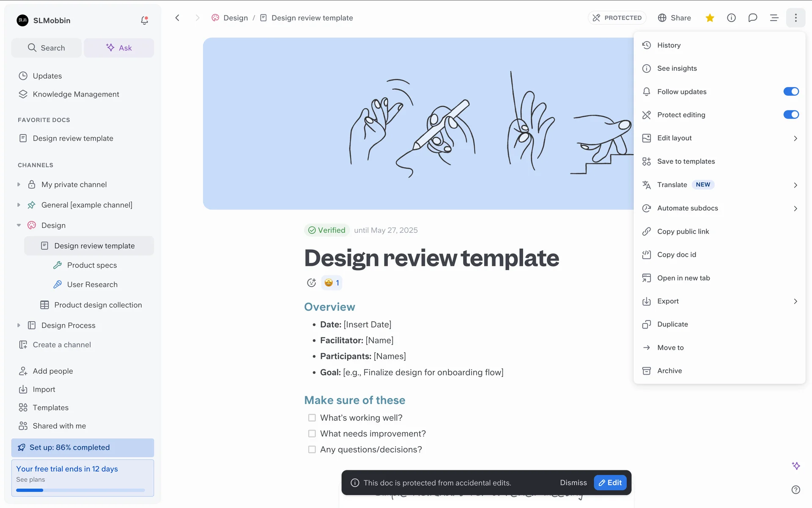Open the comments speech bubble icon

[752, 18]
